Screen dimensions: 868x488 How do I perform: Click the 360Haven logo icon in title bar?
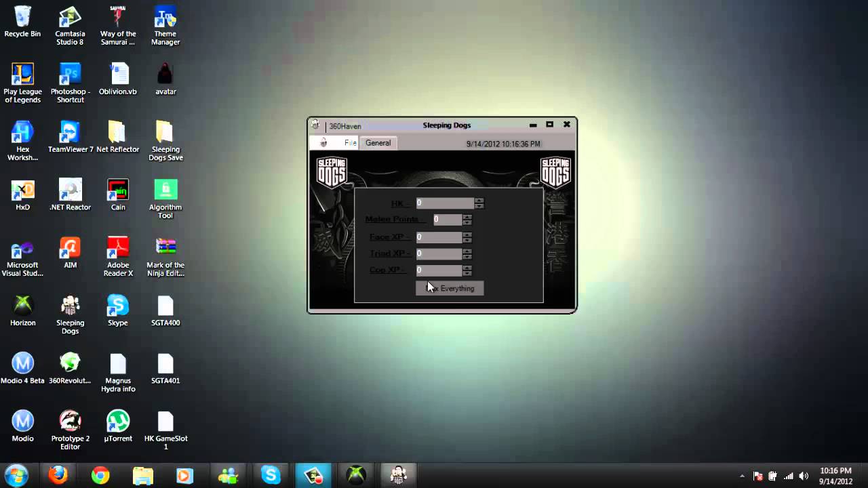coord(315,125)
